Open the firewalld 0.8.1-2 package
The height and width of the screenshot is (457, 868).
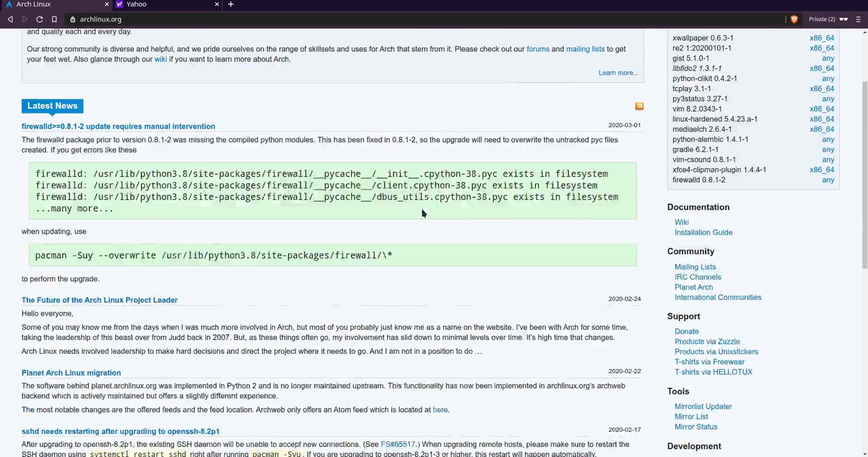tap(699, 180)
